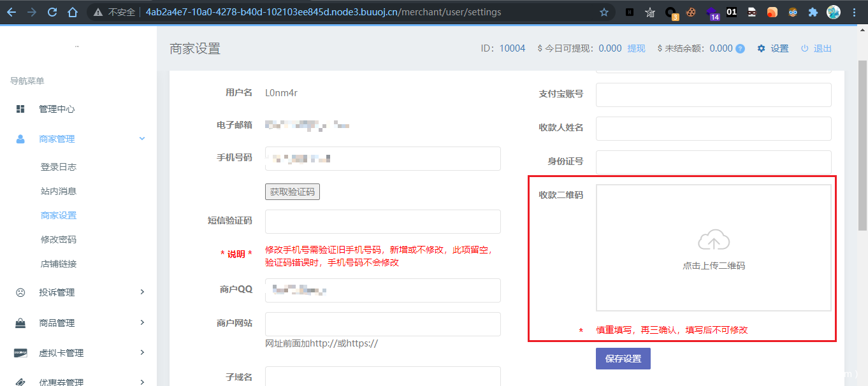This screenshot has height=386, width=868.
Task: Click the logout power icon
Action: click(805, 49)
